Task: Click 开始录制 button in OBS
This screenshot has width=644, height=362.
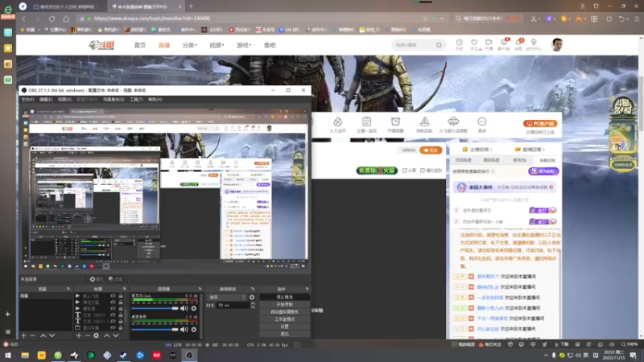Action: pos(285,305)
